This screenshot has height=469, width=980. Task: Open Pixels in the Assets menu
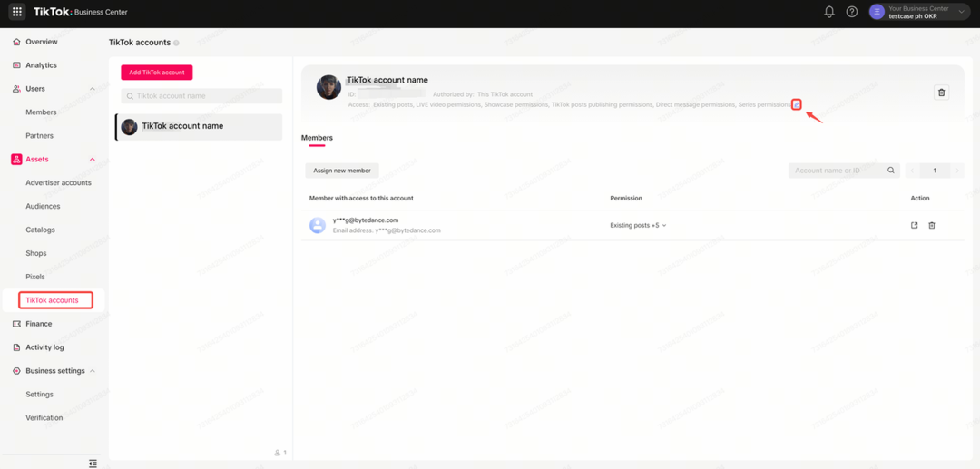pyautogui.click(x=35, y=277)
